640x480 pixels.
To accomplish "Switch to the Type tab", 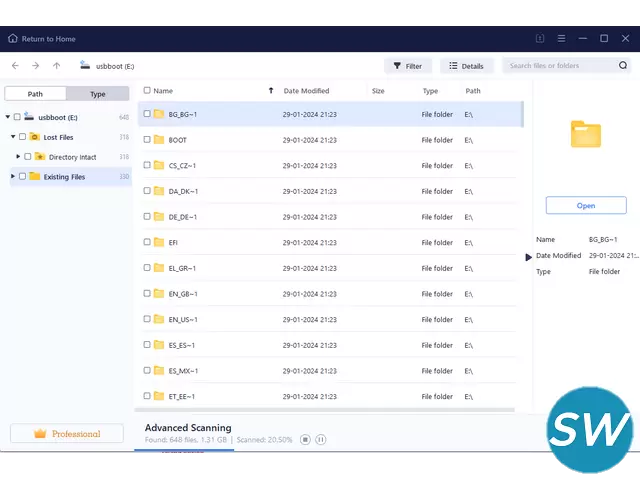I will click(98, 94).
